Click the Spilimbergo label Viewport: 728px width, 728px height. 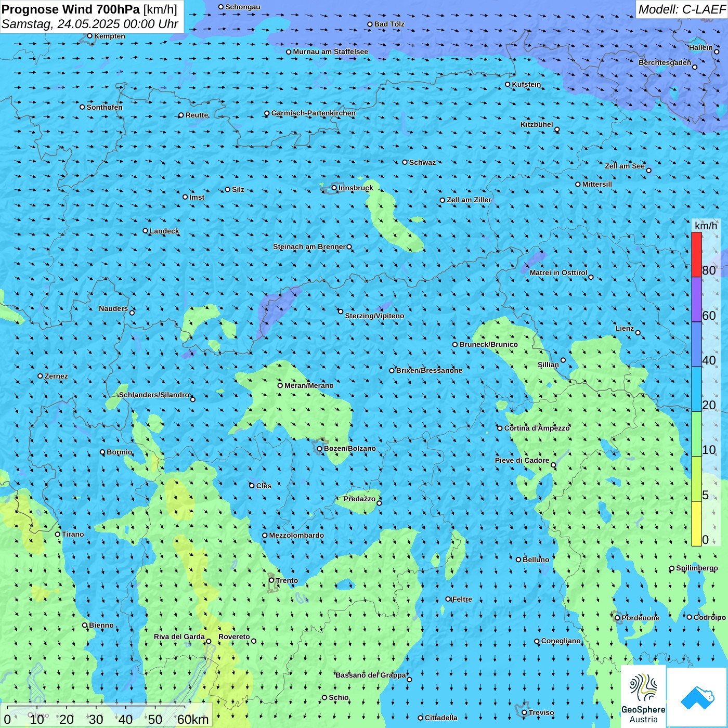[x=697, y=568]
